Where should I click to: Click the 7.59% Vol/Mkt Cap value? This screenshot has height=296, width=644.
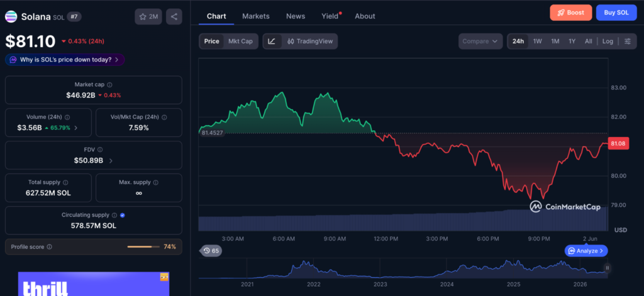(139, 128)
